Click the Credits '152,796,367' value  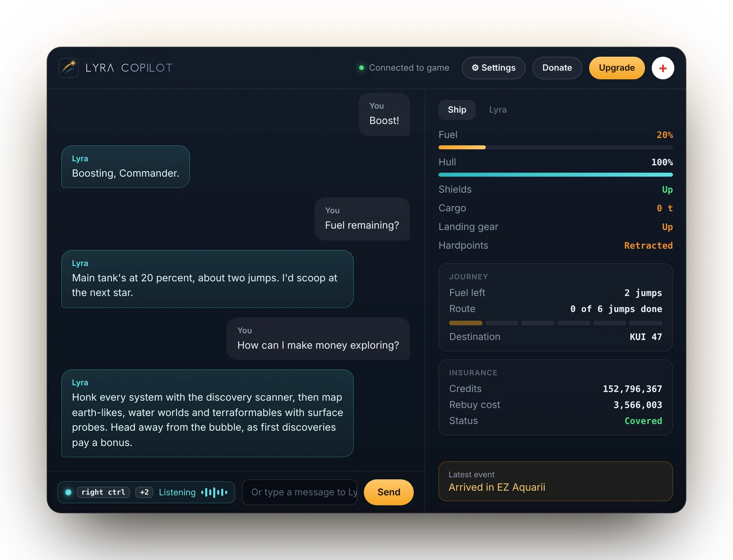[x=632, y=389]
